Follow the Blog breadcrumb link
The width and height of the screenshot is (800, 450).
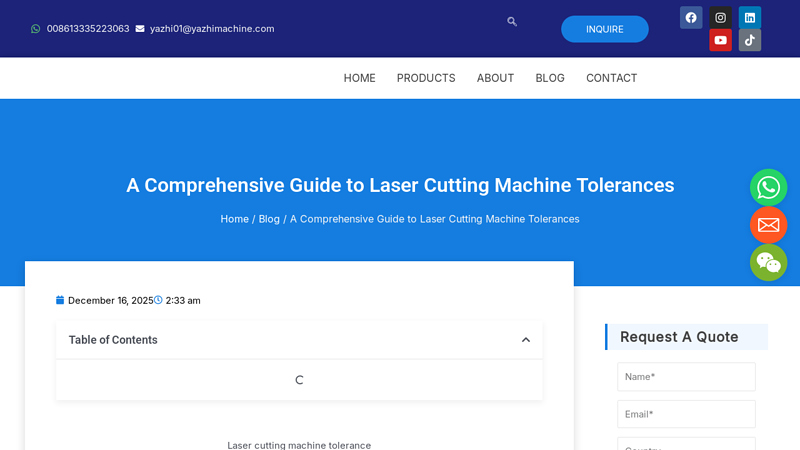coord(269,219)
